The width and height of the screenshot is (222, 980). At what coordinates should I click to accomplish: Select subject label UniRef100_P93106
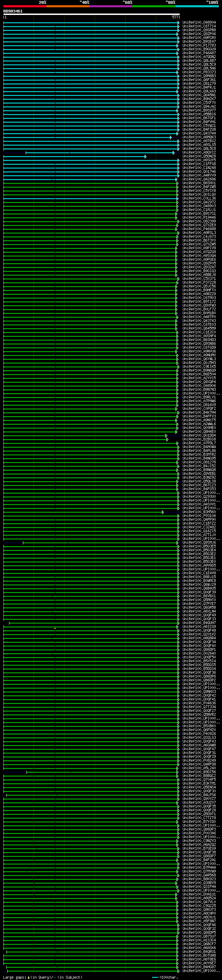click(199, 516)
